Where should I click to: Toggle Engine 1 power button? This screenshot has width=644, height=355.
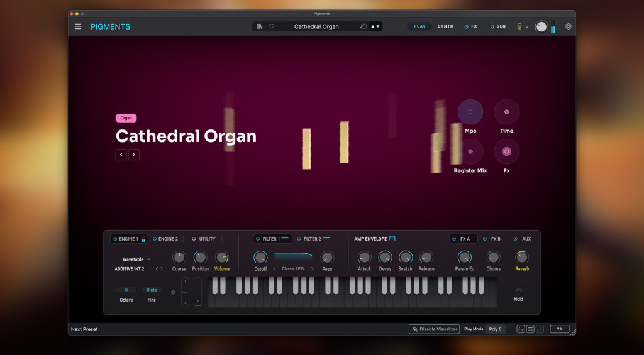[115, 239]
